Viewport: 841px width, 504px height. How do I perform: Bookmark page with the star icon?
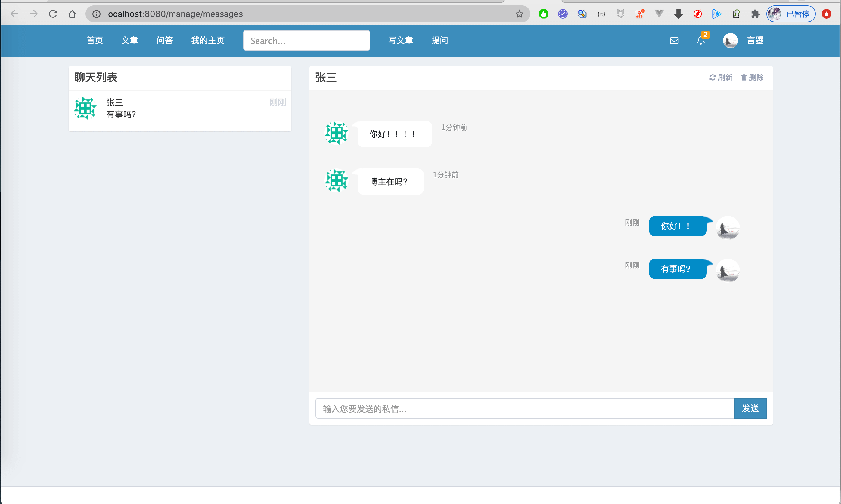tap(519, 14)
